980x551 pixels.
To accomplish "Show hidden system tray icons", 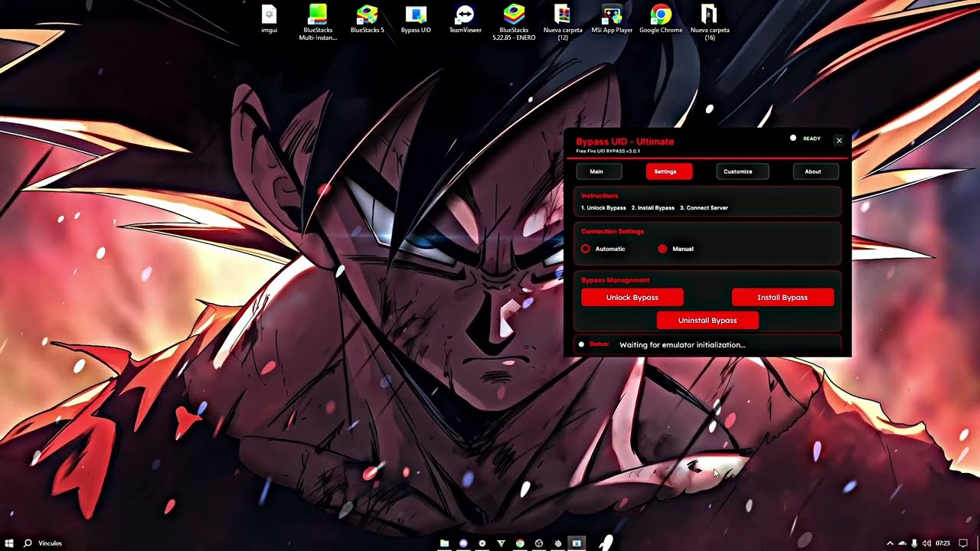I will pyautogui.click(x=890, y=543).
